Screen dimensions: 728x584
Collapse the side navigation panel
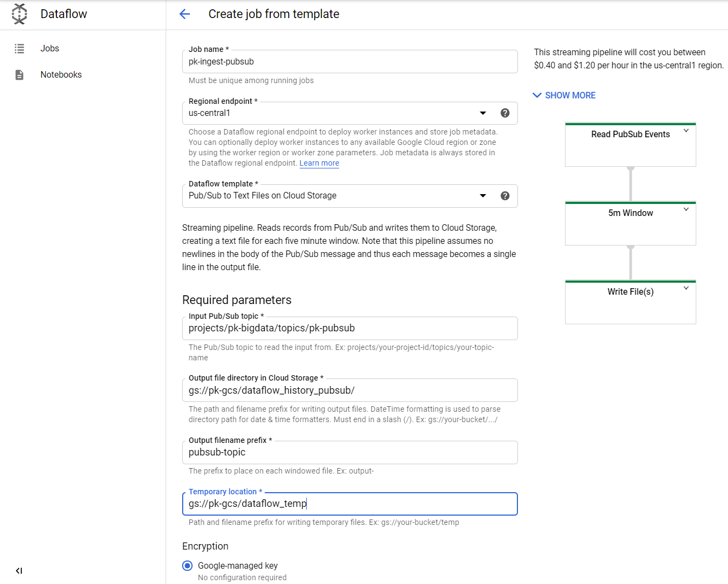click(x=19, y=571)
